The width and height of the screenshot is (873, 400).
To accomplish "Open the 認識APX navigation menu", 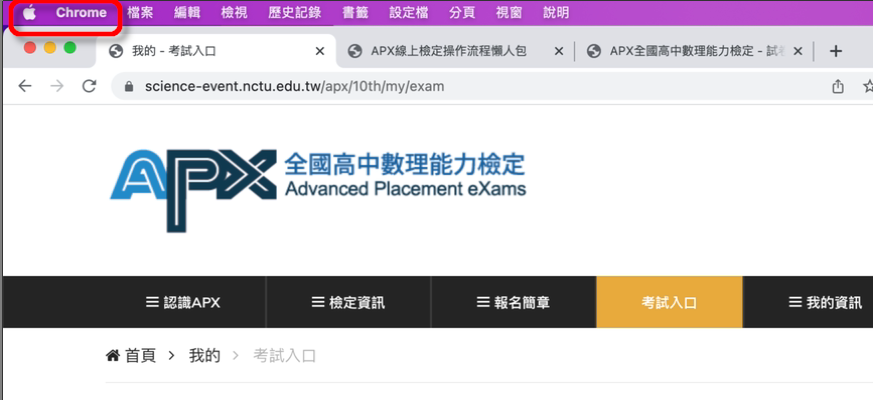I will 183,303.
